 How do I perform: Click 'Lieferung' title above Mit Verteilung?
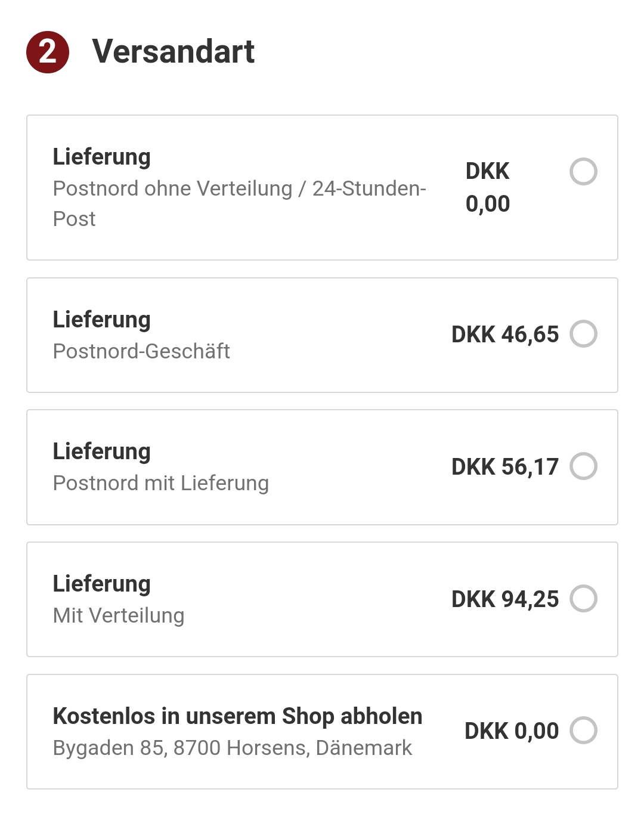(102, 584)
